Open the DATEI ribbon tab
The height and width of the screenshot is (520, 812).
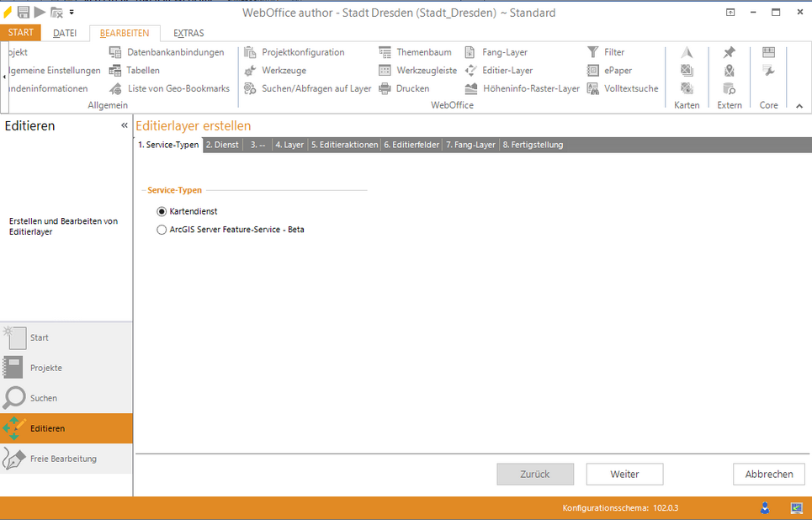tap(65, 33)
